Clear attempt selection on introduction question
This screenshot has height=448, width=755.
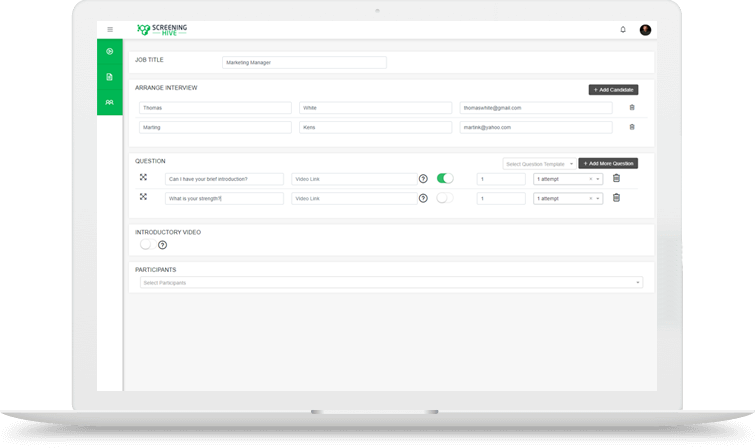pyautogui.click(x=591, y=179)
